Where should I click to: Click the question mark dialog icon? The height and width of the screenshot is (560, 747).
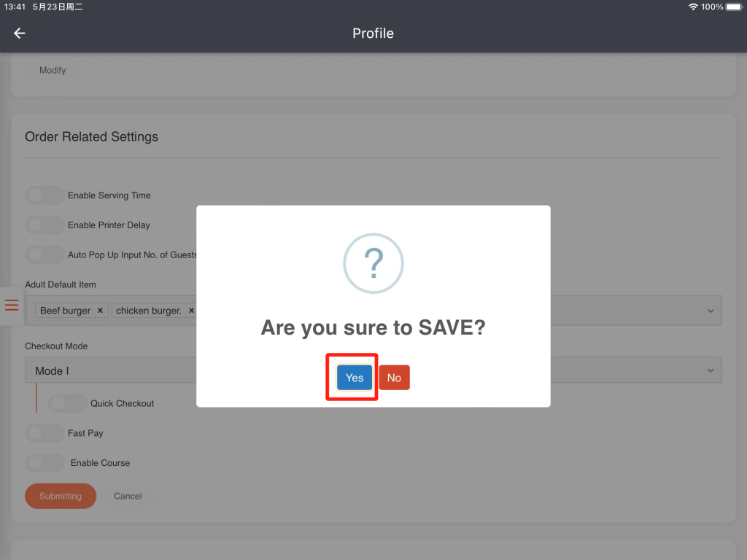[373, 263]
